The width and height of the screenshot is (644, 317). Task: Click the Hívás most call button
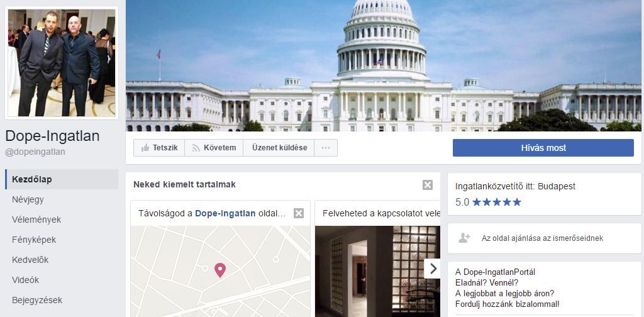click(543, 148)
